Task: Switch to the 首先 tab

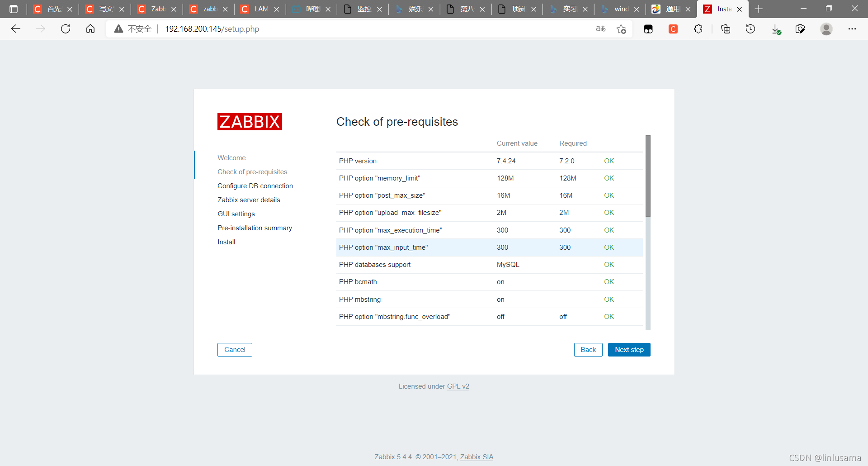Action: click(53, 9)
